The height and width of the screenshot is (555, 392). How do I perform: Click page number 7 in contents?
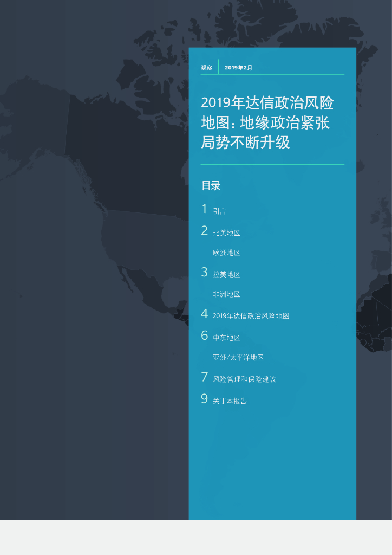[x=204, y=377]
